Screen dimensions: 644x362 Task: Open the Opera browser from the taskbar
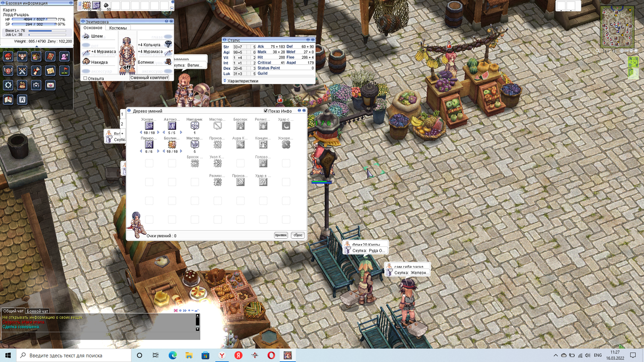click(x=271, y=355)
